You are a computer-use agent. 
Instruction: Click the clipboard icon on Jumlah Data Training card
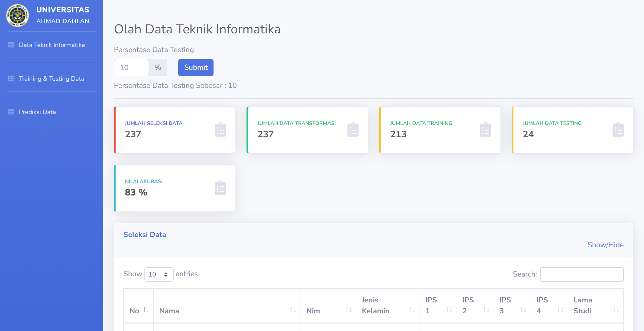486,129
